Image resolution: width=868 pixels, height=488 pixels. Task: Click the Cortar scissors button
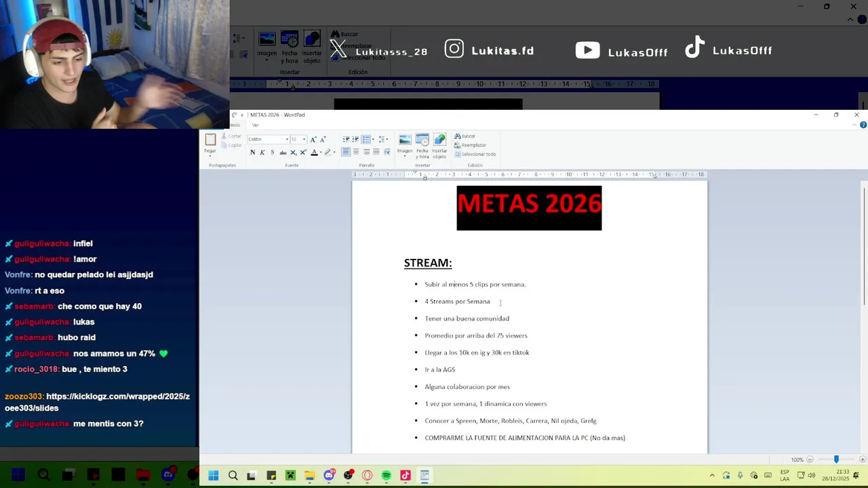(231, 136)
